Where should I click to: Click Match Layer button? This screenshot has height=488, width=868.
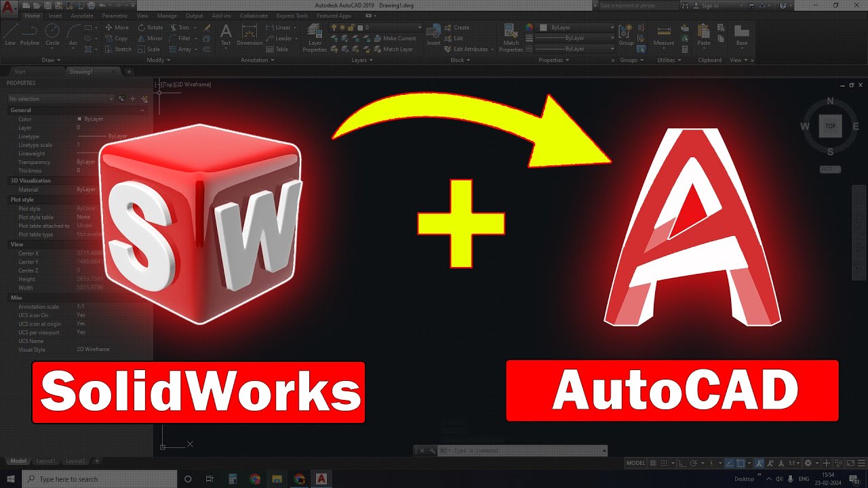[393, 49]
